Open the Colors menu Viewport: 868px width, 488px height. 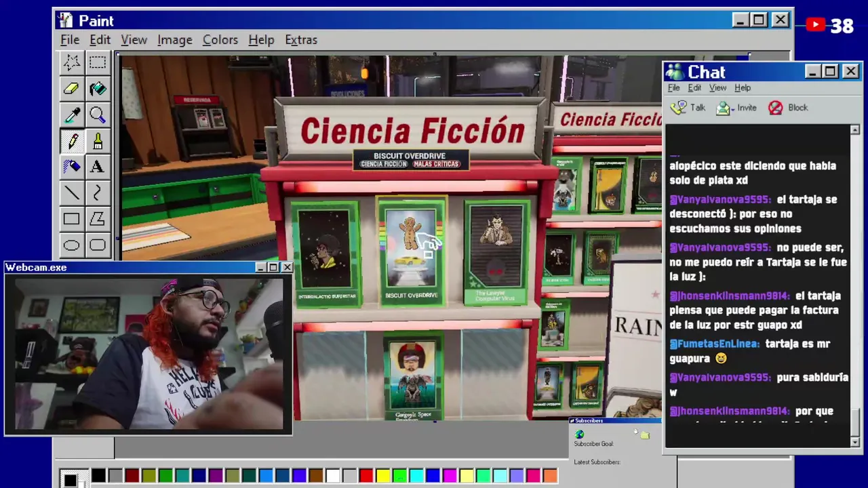click(220, 40)
